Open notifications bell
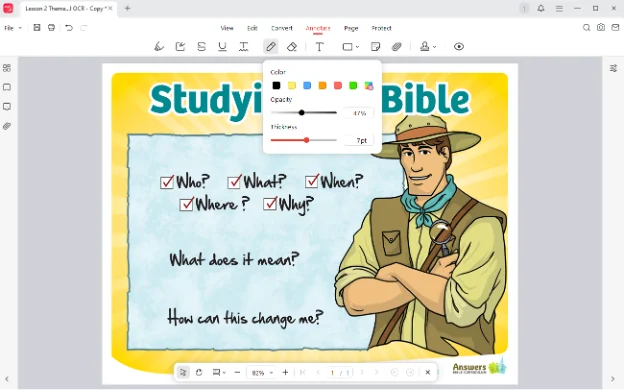This screenshot has height=390, width=624. coord(541,8)
